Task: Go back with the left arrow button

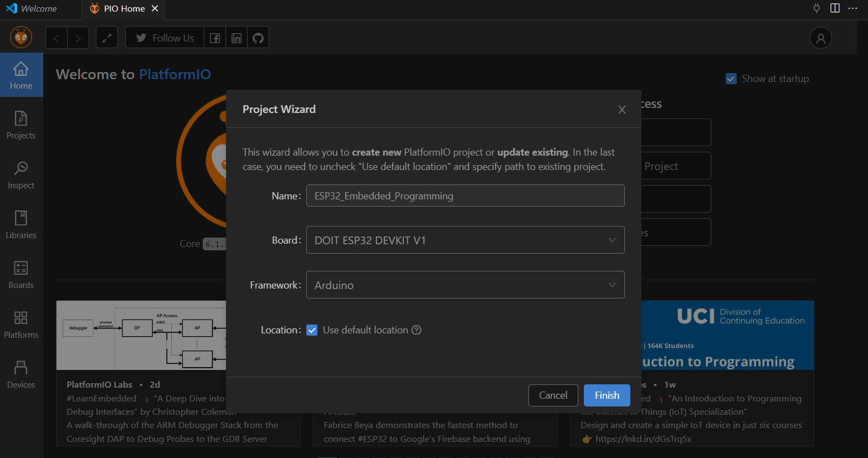Action: point(57,38)
